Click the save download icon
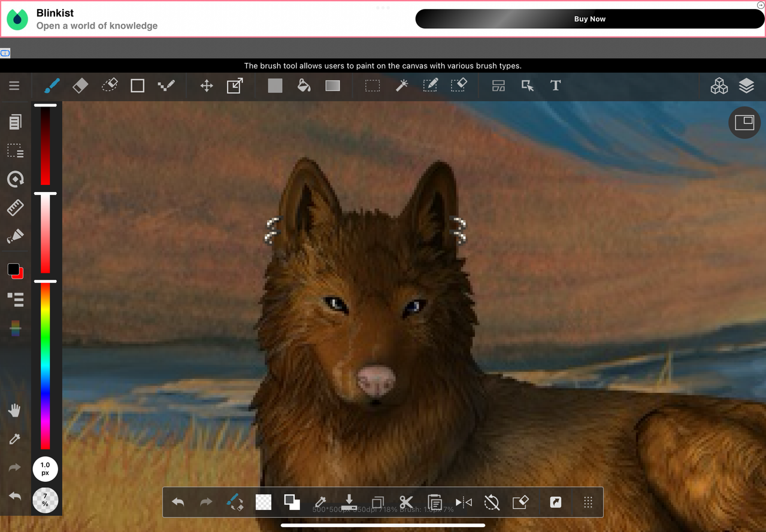 (349, 502)
